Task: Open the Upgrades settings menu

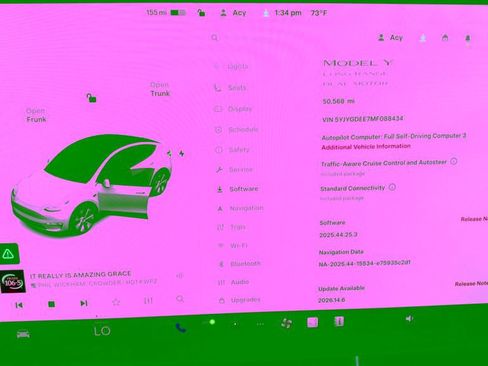Action: (239, 300)
